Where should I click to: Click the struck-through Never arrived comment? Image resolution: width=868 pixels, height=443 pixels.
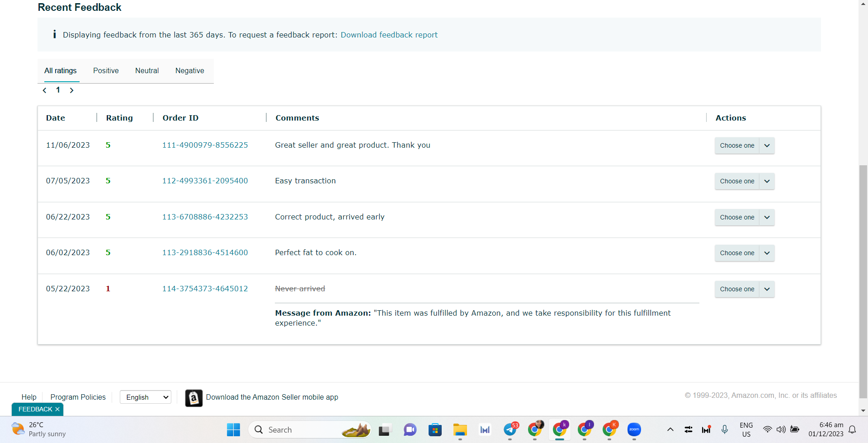[300, 289]
